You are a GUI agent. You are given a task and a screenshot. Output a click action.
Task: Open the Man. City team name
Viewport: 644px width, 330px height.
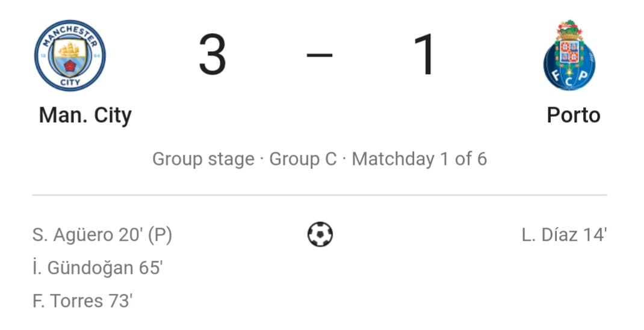click(x=85, y=116)
